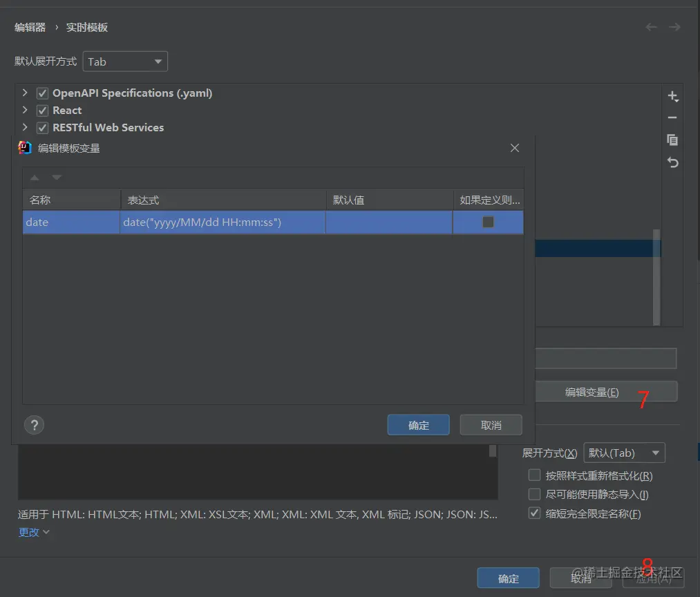Select the date variable name cell
Viewport: 700px width, 597px height.
tap(71, 222)
